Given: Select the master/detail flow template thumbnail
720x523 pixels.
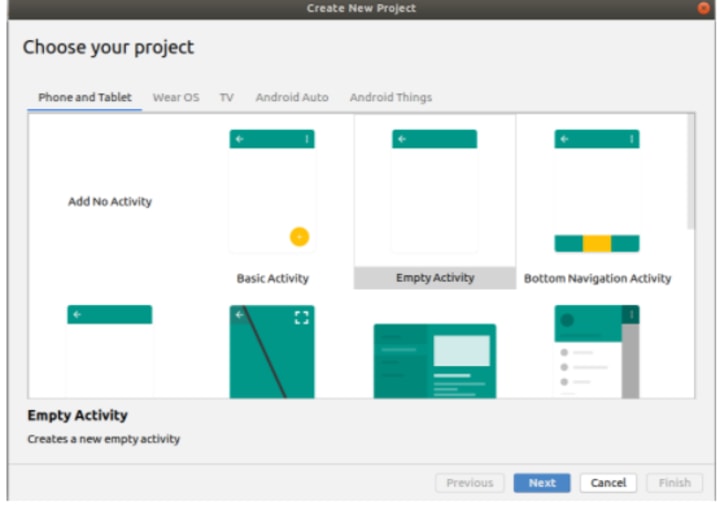Looking at the screenshot, I should coord(434,361).
